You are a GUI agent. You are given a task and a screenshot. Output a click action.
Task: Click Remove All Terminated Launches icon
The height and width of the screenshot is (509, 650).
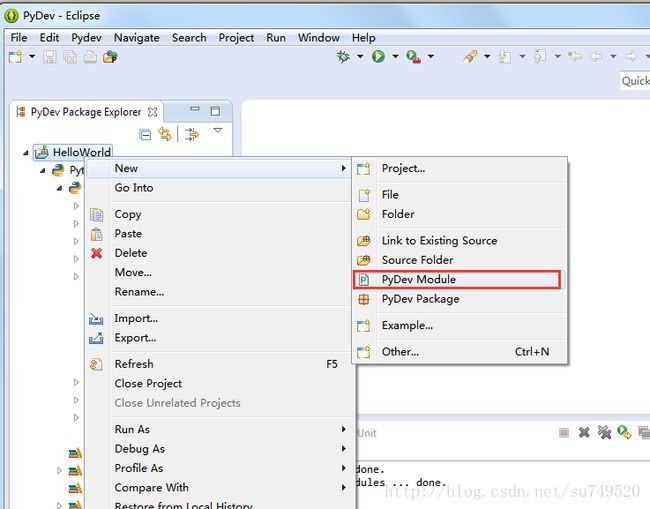[604, 433]
